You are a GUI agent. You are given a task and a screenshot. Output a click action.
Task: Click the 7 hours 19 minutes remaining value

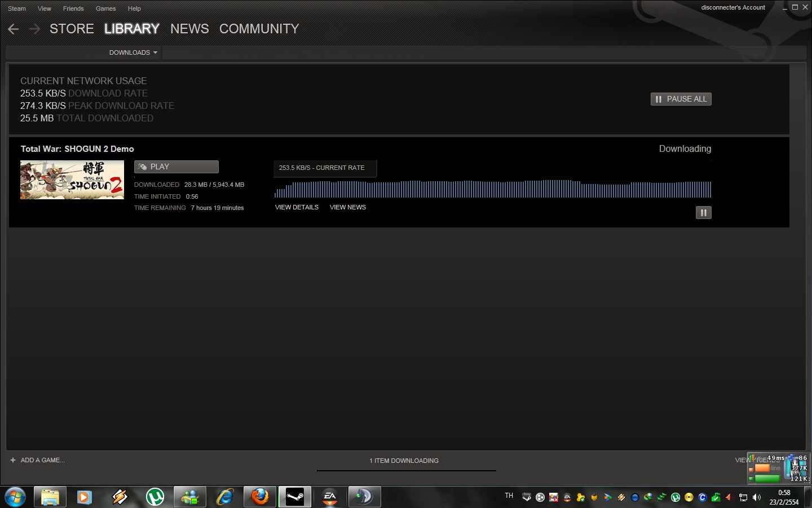(218, 208)
